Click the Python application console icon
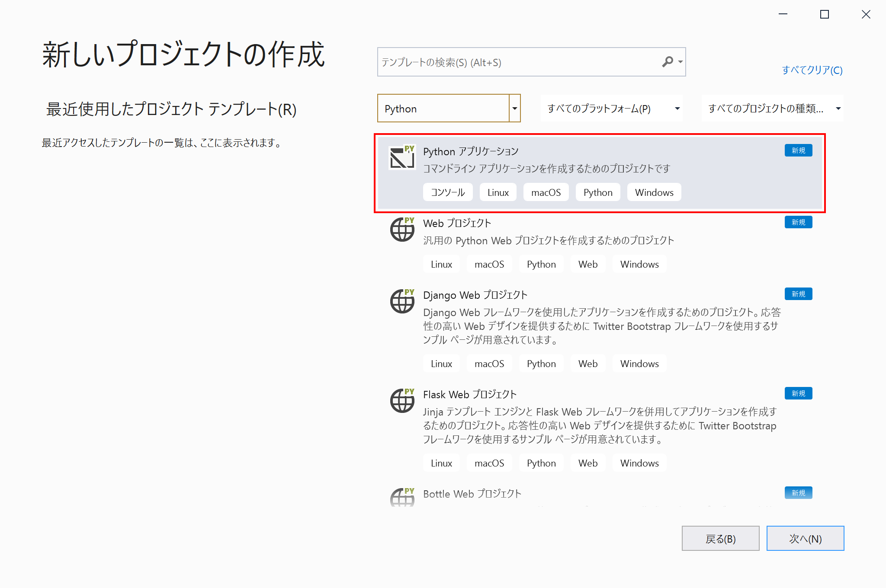The image size is (886, 588). tap(402, 157)
